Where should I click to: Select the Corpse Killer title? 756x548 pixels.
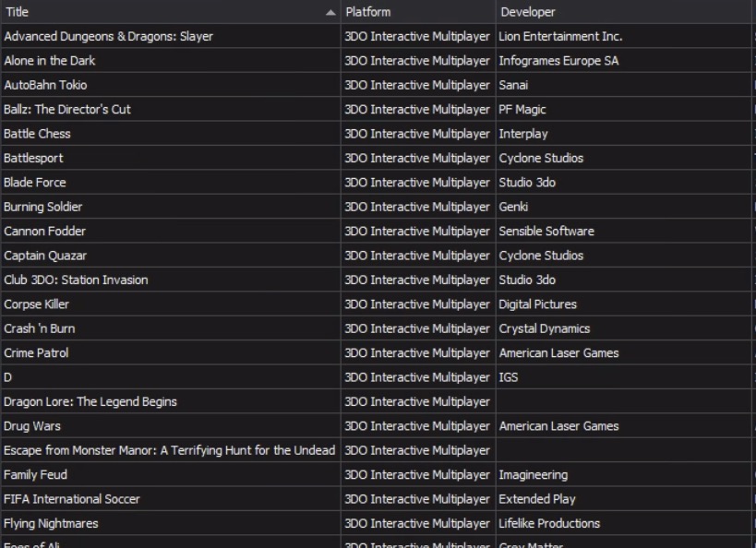pos(36,304)
